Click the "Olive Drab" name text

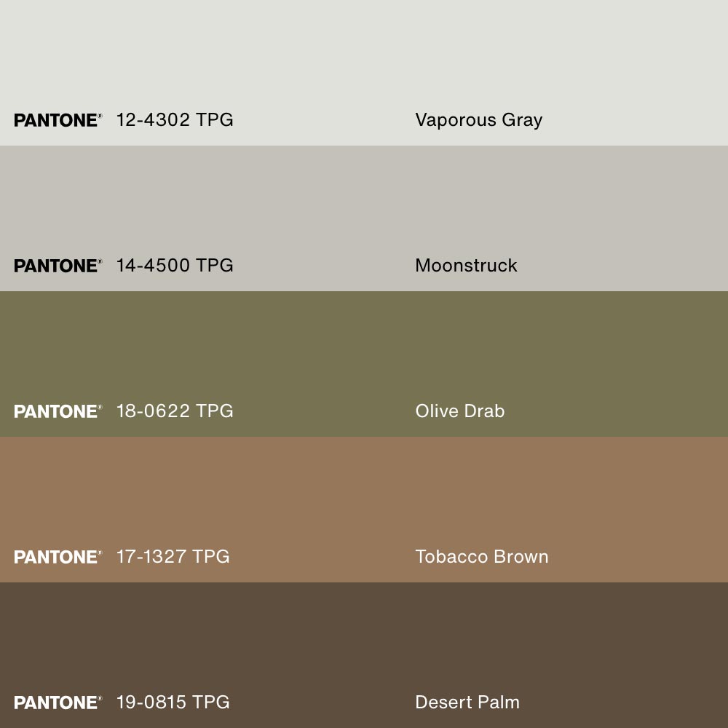(459, 411)
